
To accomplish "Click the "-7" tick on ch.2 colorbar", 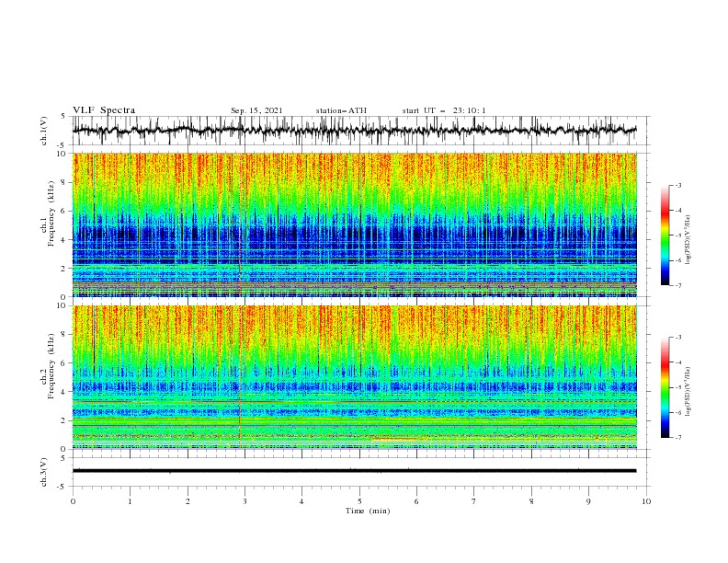I will (x=678, y=438).
